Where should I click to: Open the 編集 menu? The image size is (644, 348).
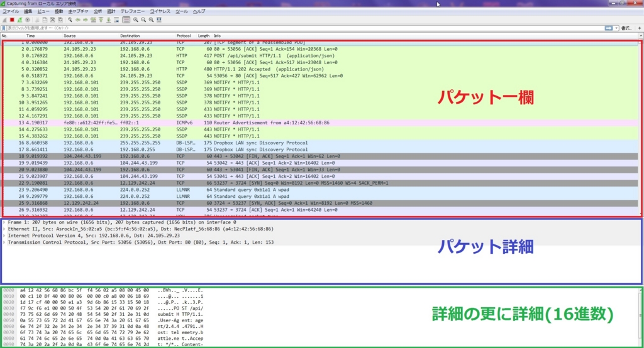pyautogui.click(x=28, y=11)
